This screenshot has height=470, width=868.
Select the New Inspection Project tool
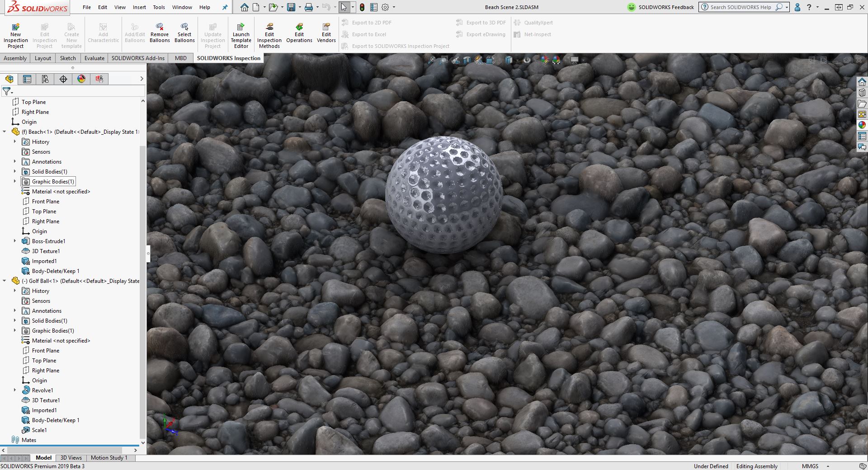pos(15,34)
